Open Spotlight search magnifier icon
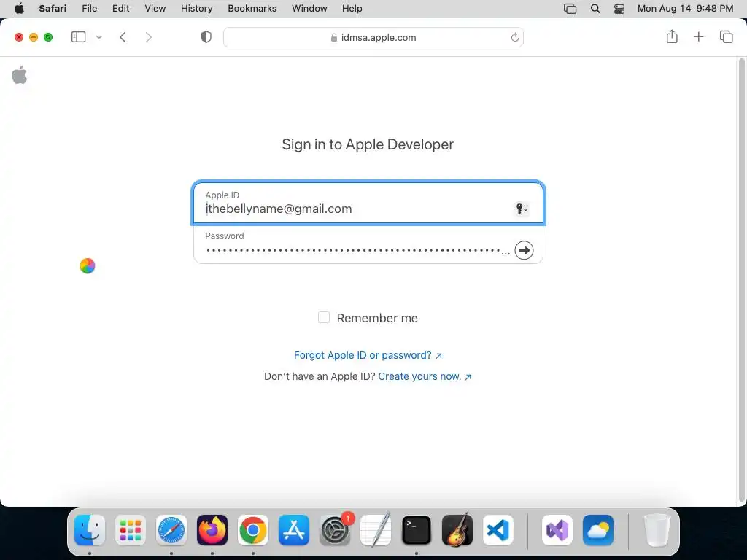This screenshot has width=747, height=560. (x=595, y=9)
